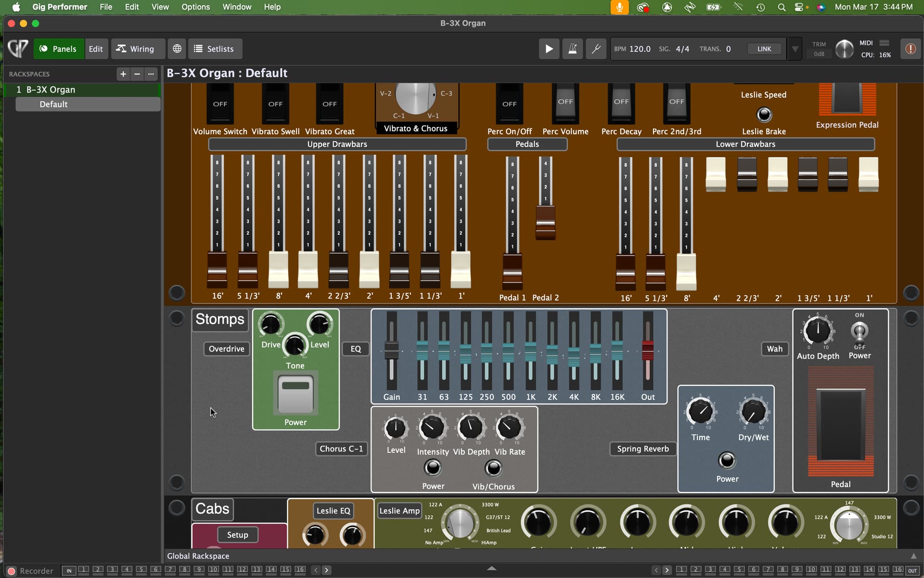
Task: Toggle the Perc Decay switch
Action: (x=621, y=104)
